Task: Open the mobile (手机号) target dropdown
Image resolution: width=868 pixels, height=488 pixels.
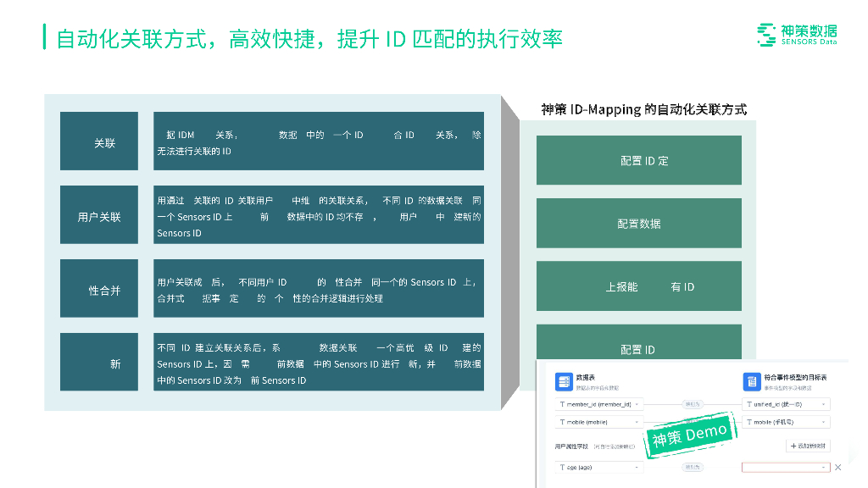Action: click(786, 422)
